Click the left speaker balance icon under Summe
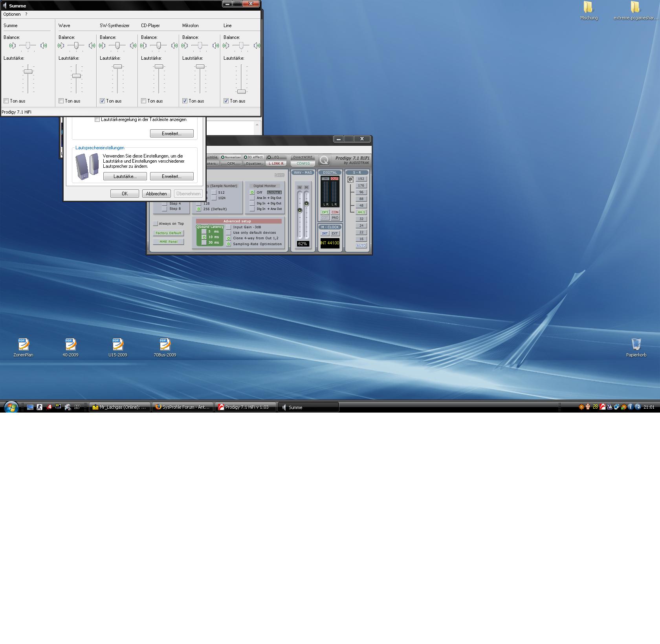 tap(13, 46)
